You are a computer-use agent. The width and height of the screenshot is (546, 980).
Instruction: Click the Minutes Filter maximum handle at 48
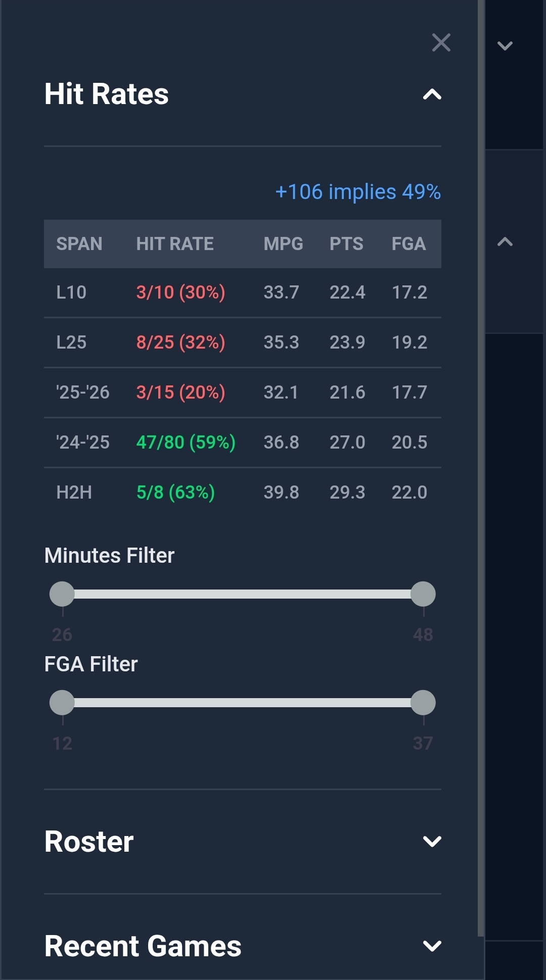(423, 595)
